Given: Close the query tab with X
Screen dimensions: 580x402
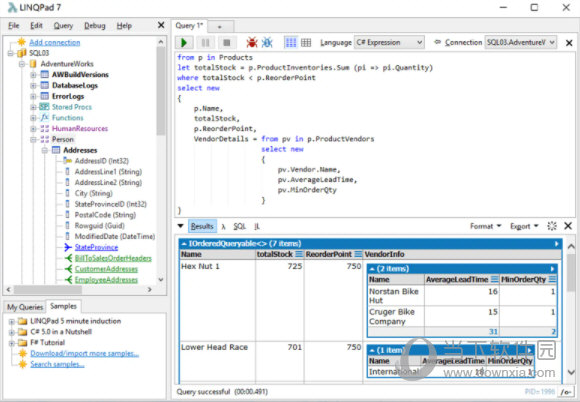Looking at the screenshot, I should point(569,43).
